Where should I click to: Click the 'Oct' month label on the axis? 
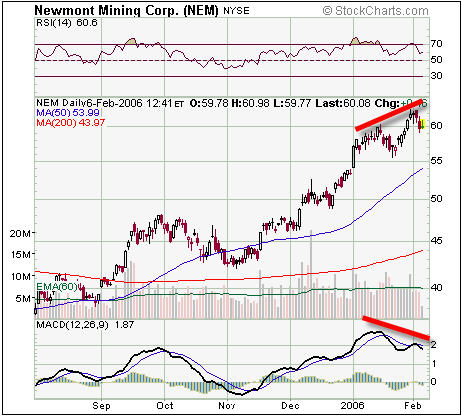coord(165,406)
